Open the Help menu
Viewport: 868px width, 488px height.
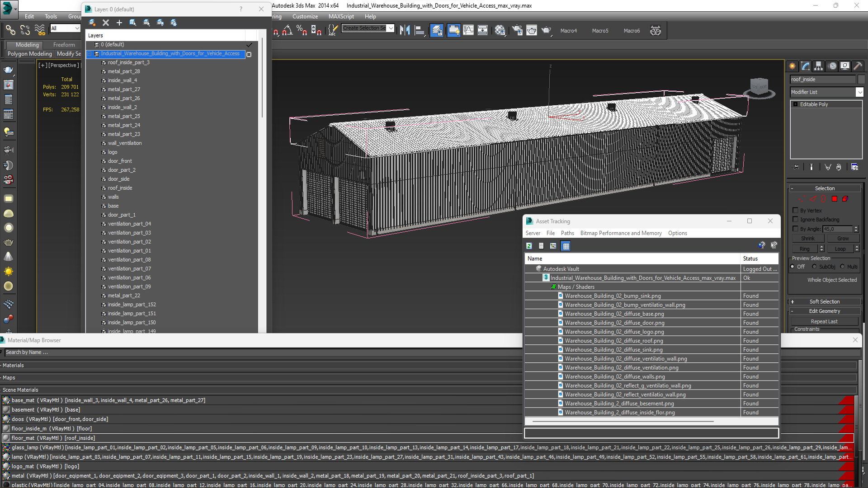[x=370, y=16]
